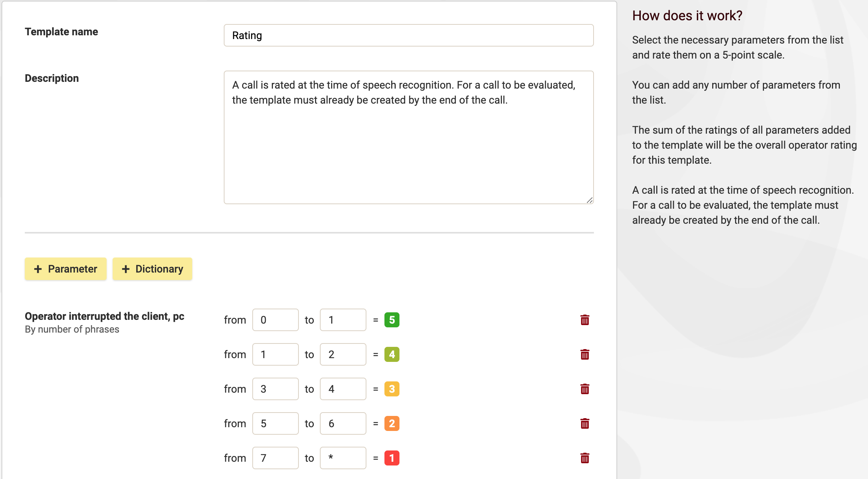Edit the 'from' value 3 field

click(275, 389)
